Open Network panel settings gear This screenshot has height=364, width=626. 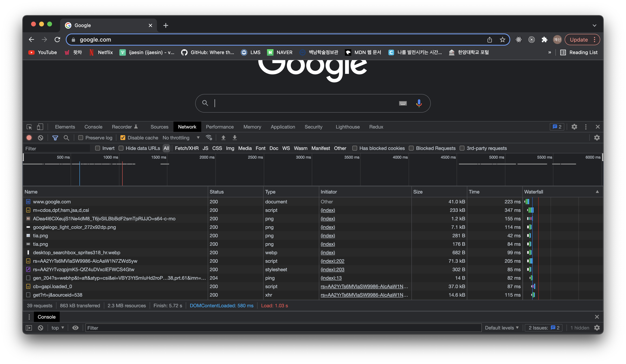point(597,138)
